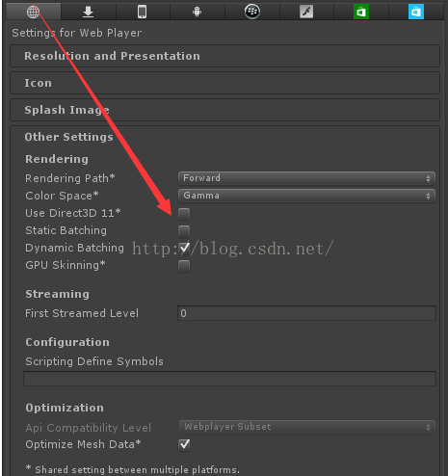The width and height of the screenshot is (448, 476).
Task: Tick the Static Batching checkbox
Action: (x=184, y=231)
